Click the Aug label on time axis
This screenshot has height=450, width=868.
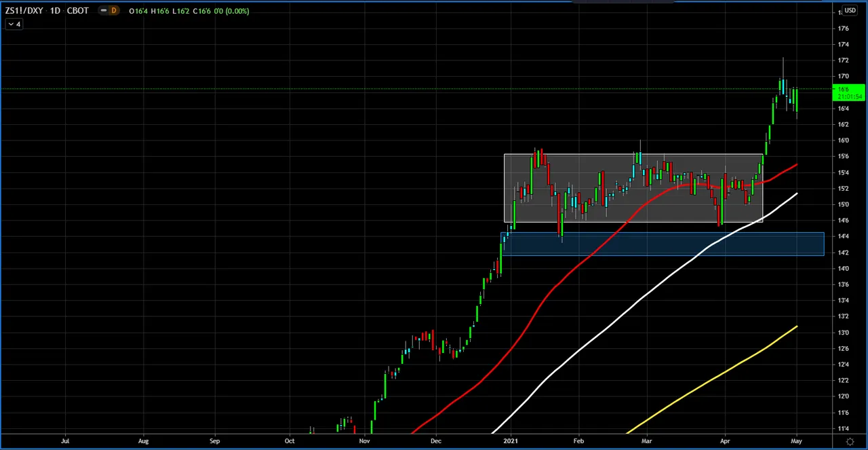144,441
